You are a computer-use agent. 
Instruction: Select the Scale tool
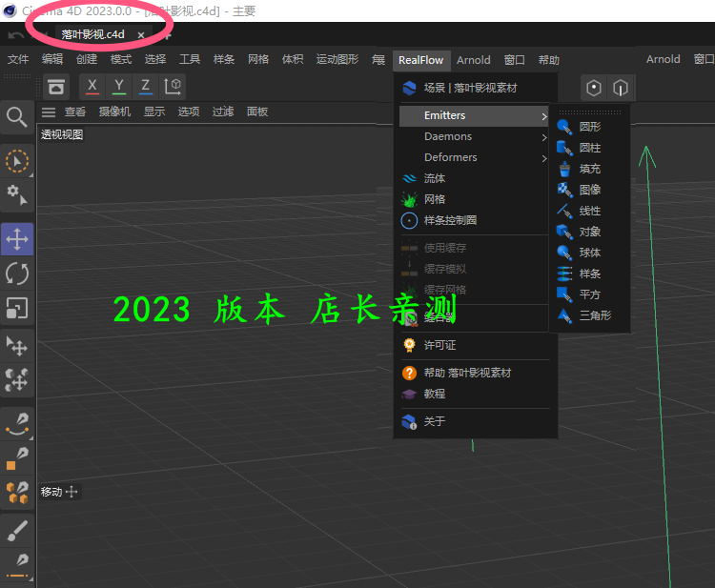click(17, 308)
